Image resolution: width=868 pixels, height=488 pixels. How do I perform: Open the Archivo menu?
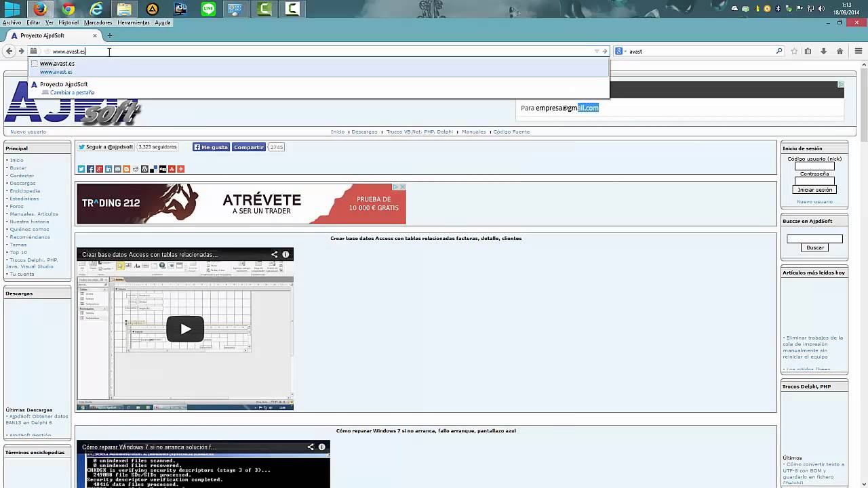12,22
